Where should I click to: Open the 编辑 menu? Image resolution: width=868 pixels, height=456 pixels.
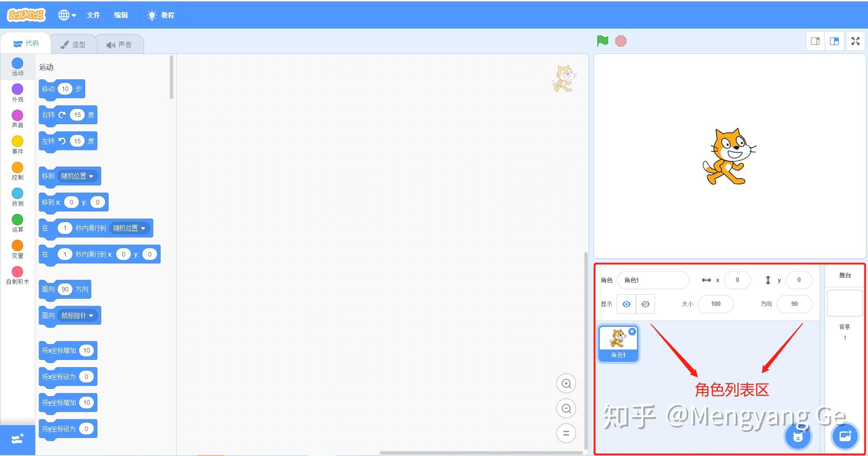click(x=121, y=15)
